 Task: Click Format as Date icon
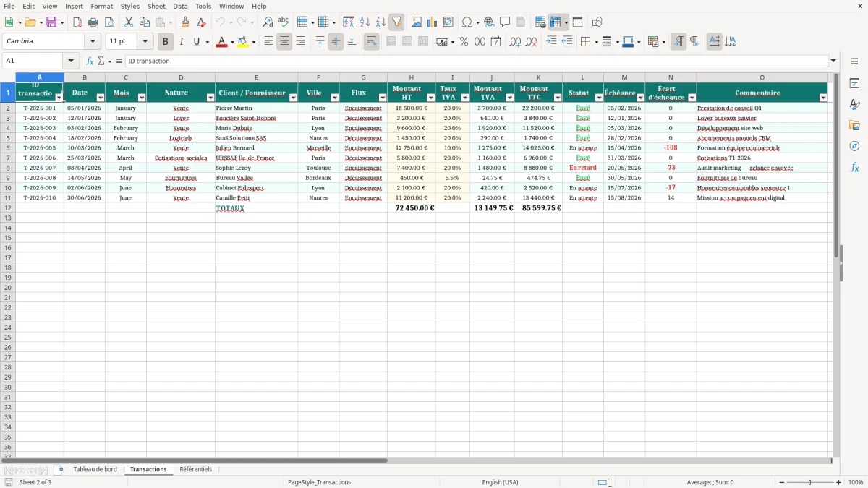coord(495,42)
